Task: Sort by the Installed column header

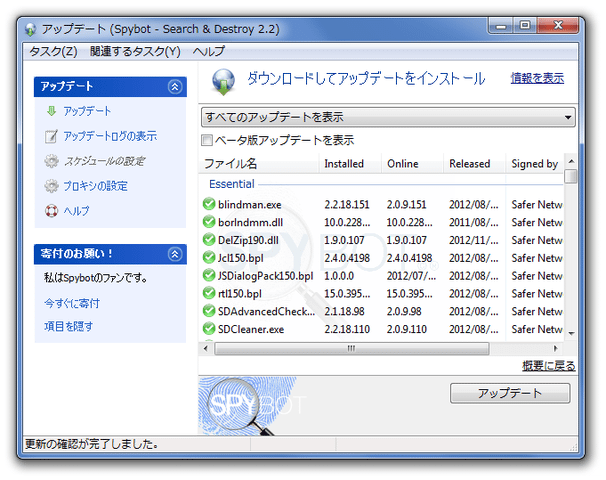Action: pos(351,164)
